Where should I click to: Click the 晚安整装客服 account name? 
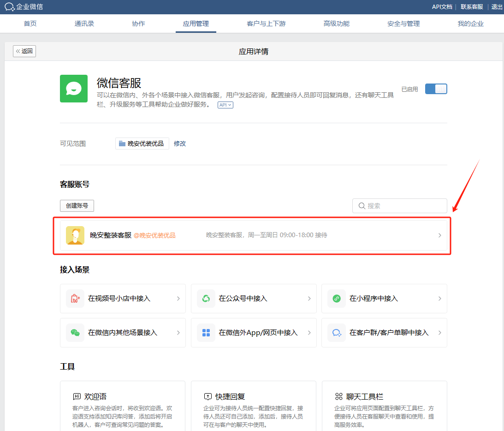click(111, 235)
